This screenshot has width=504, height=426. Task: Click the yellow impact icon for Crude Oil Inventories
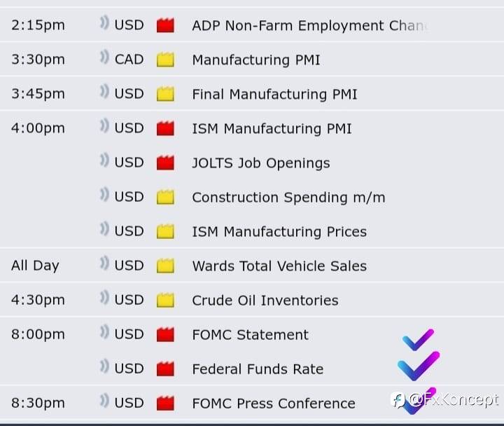pos(165,300)
